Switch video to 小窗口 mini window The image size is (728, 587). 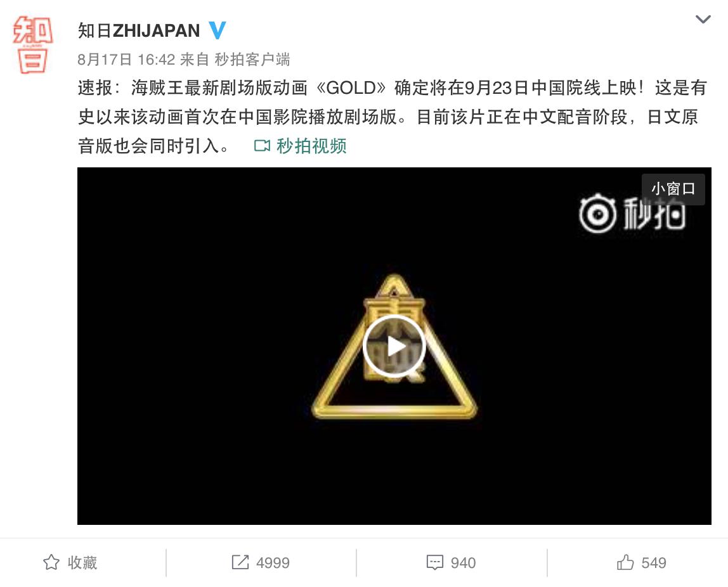673,189
